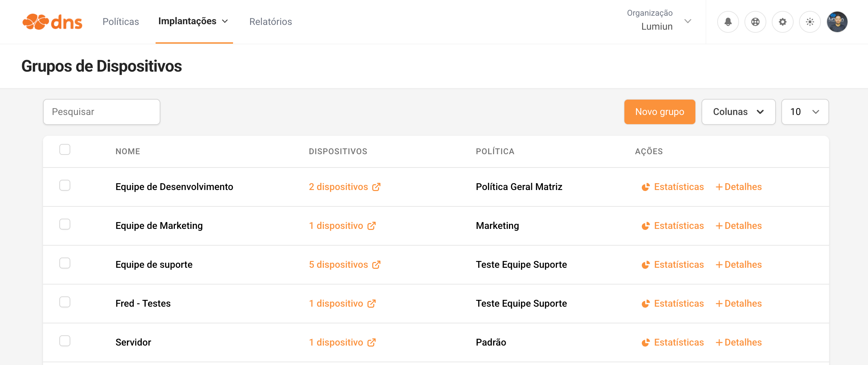Expand the Colunas dropdown
The height and width of the screenshot is (365, 868).
[x=738, y=112]
